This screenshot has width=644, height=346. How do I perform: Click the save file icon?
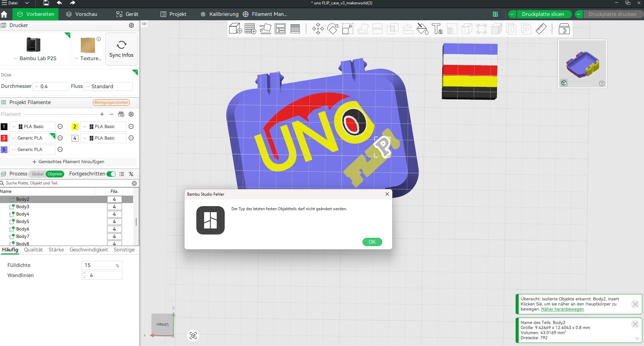pyautogui.click(x=46, y=3)
